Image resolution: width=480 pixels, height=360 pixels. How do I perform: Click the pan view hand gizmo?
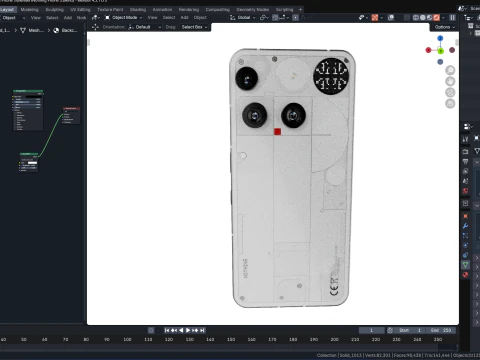450,81
